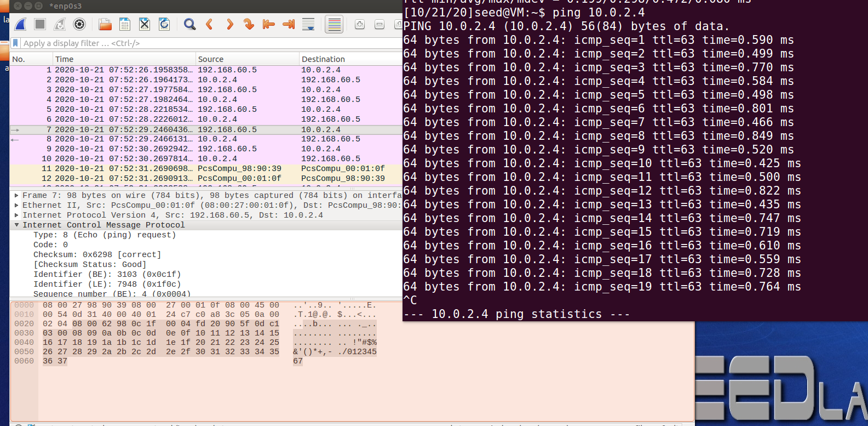This screenshot has width=868, height=426.
Task: Select packet 6 in the list
Action: coord(206,120)
